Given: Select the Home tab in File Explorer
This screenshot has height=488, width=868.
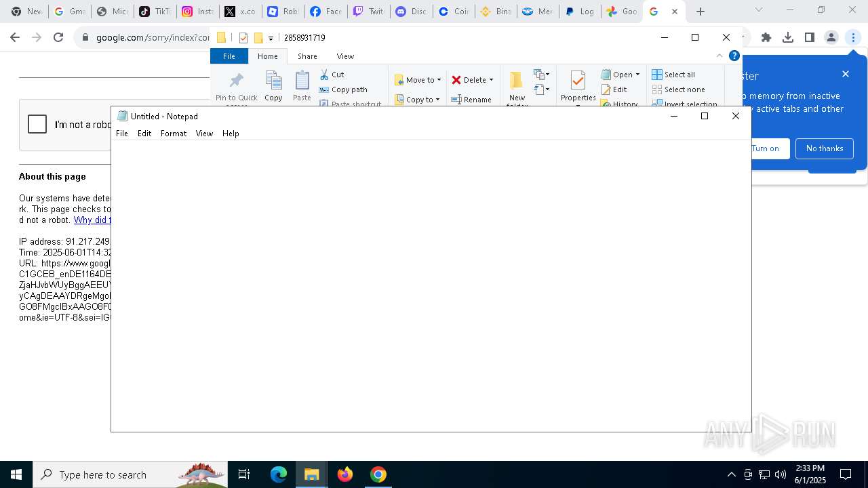Looking at the screenshot, I should point(268,56).
